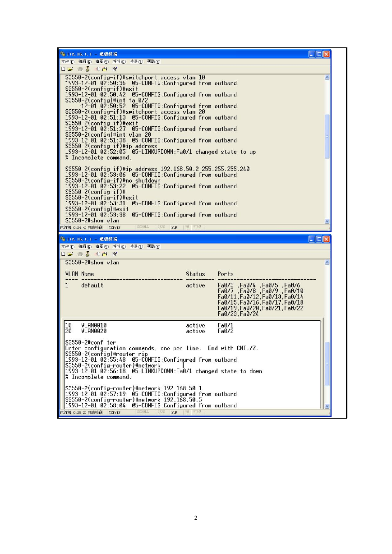The height and width of the screenshot is (554, 392).
Task: Open Properties icon in top terminal window
Action: pyautogui.click(x=114, y=69)
